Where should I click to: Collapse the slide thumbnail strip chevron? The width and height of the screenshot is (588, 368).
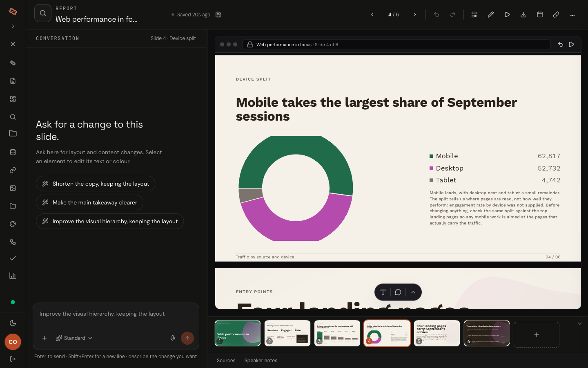pos(580,323)
